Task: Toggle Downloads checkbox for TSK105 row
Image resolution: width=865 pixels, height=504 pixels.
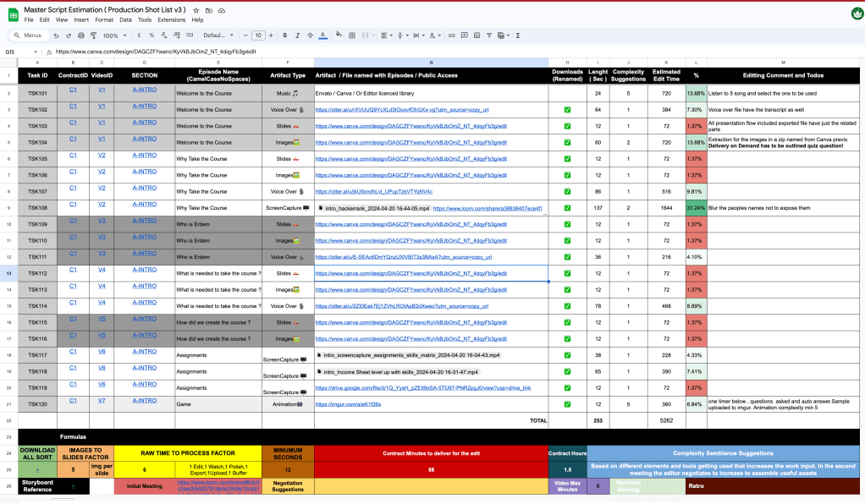Action: [567, 159]
